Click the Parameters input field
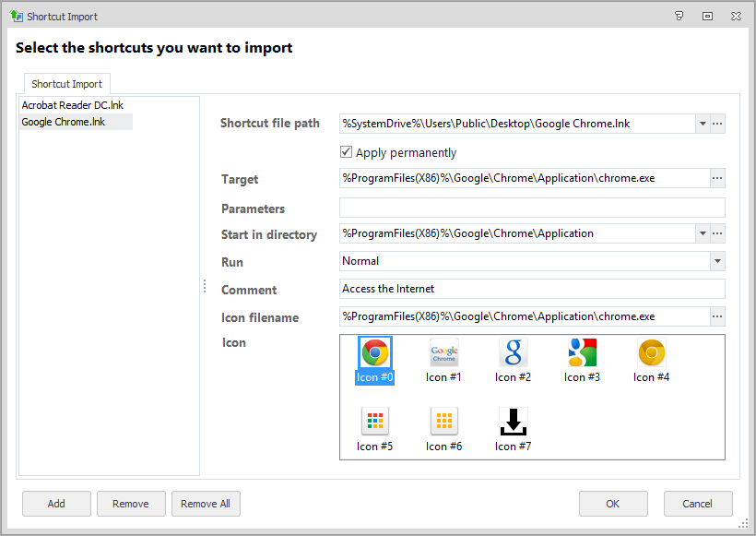This screenshot has height=536, width=756. (532, 208)
